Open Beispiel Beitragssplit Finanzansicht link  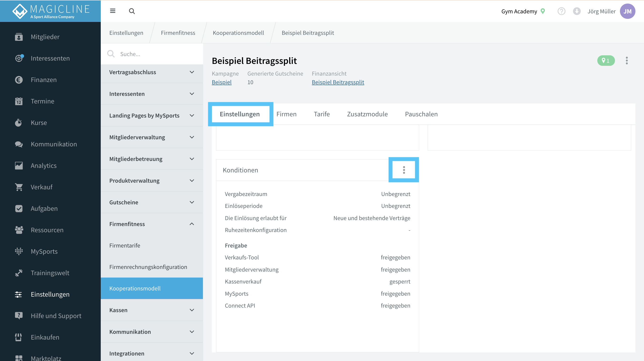pyautogui.click(x=338, y=82)
